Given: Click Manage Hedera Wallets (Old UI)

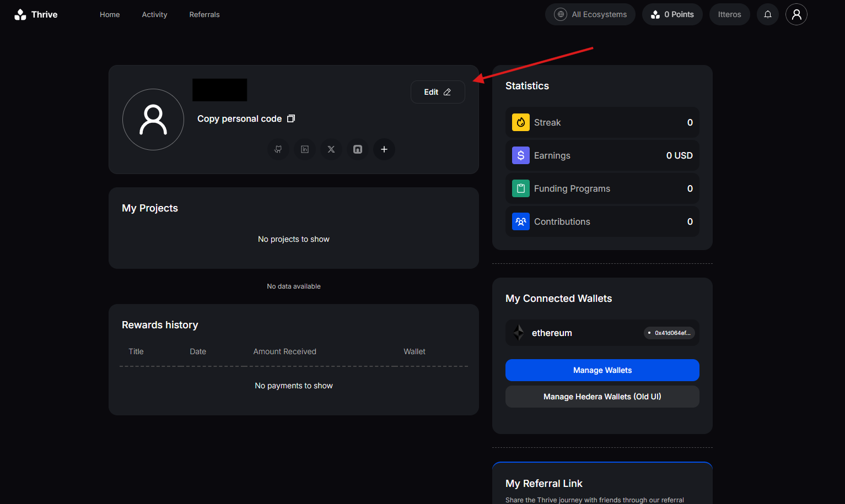Looking at the screenshot, I should [602, 397].
